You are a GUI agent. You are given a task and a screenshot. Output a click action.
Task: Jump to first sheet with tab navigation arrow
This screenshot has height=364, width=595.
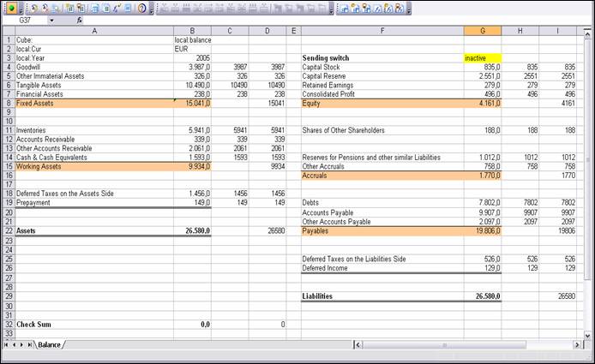pyautogui.click(x=8, y=344)
